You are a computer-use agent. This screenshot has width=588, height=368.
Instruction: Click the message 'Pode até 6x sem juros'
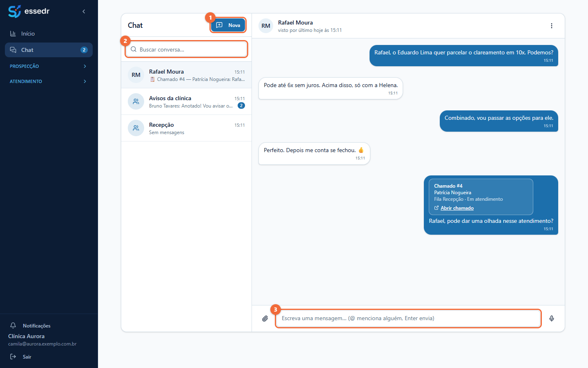tap(331, 88)
